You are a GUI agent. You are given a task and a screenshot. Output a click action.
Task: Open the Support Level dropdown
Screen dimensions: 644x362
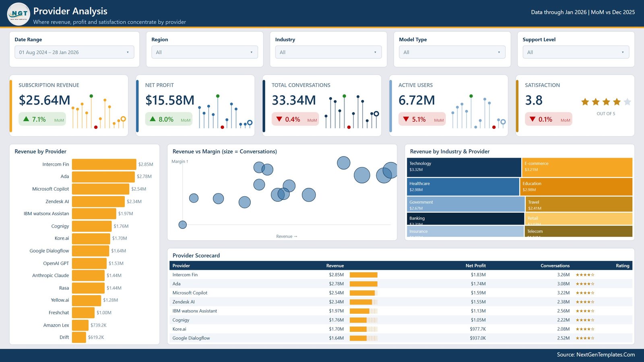tap(576, 52)
